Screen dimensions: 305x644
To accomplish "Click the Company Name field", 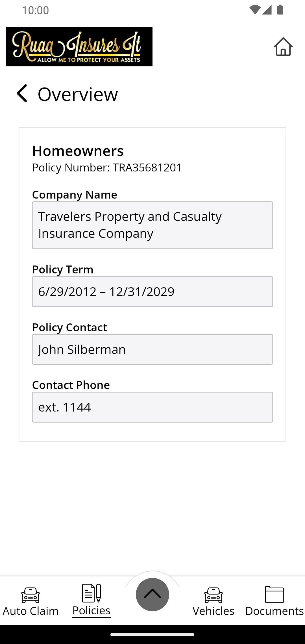I will tap(152, 225).
